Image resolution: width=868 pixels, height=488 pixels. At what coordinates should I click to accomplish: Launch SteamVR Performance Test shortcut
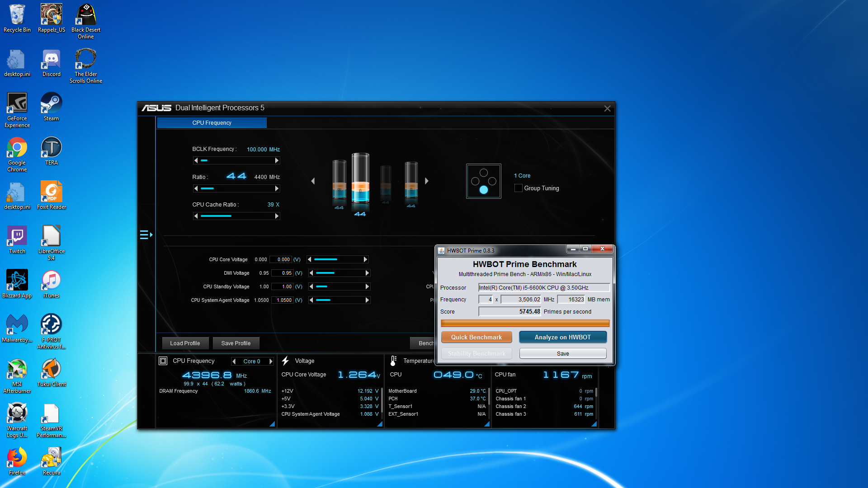52,420
